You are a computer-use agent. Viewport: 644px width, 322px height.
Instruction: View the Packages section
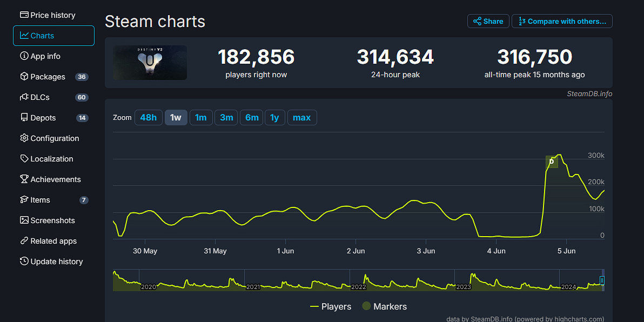click(45, 76)
